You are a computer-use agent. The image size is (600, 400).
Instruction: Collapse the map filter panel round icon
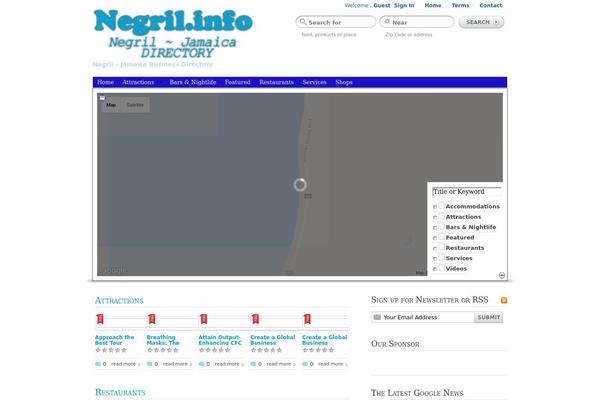[x=502, y=275]
